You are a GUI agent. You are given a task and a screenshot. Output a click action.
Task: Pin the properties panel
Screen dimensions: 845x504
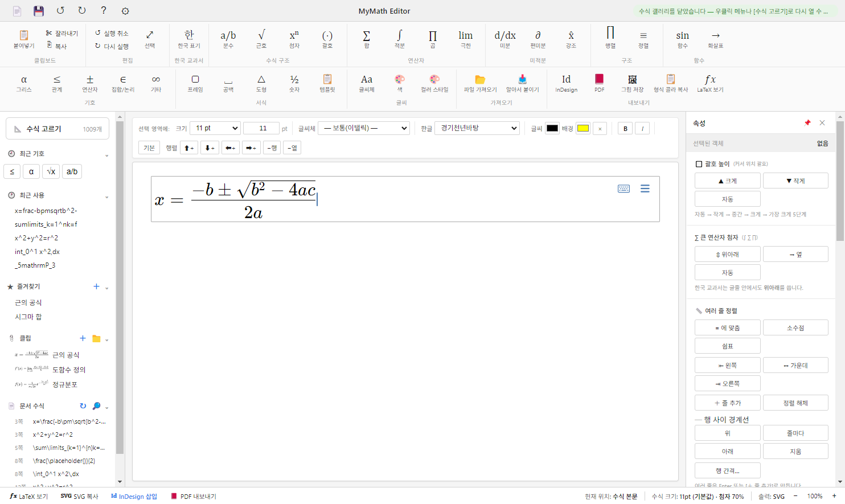[x=807, y=123]
